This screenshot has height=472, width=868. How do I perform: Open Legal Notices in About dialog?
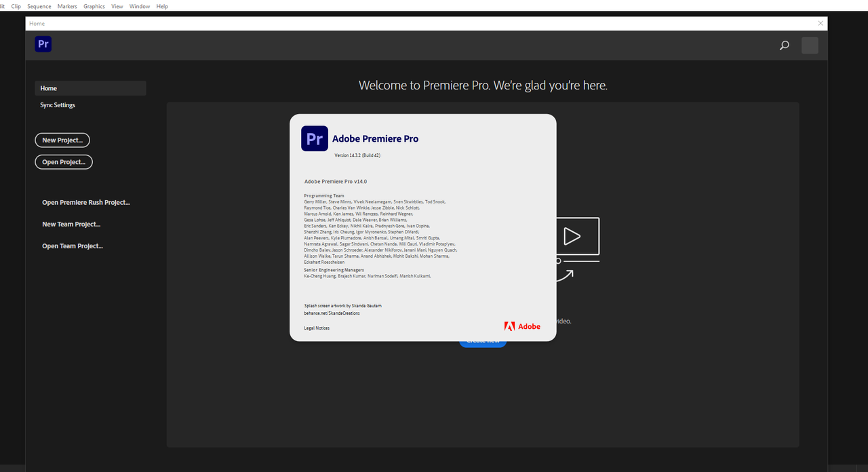(x=317, y=328)
